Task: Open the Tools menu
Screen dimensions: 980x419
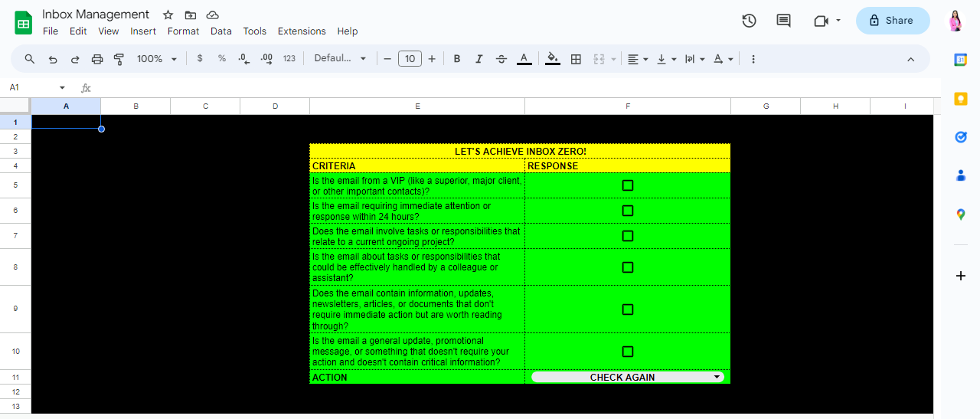Action: click(x=255, y=31)
